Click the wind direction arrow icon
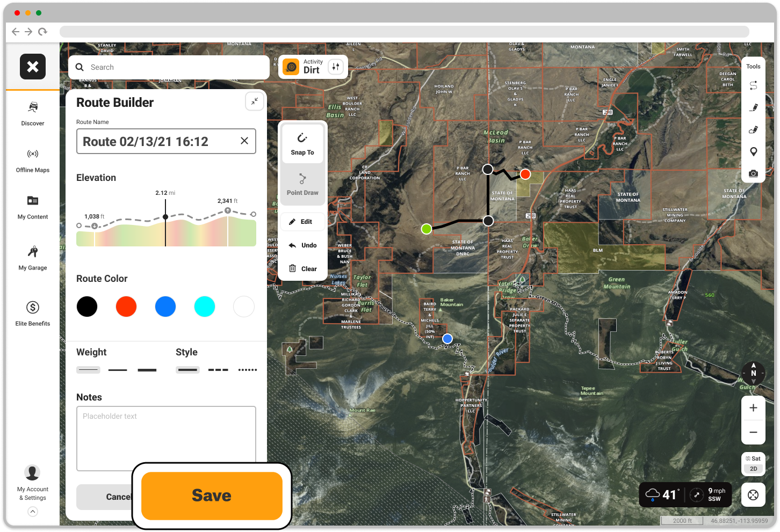This screenshot has width=780, height=532. (x=697, y=495)
